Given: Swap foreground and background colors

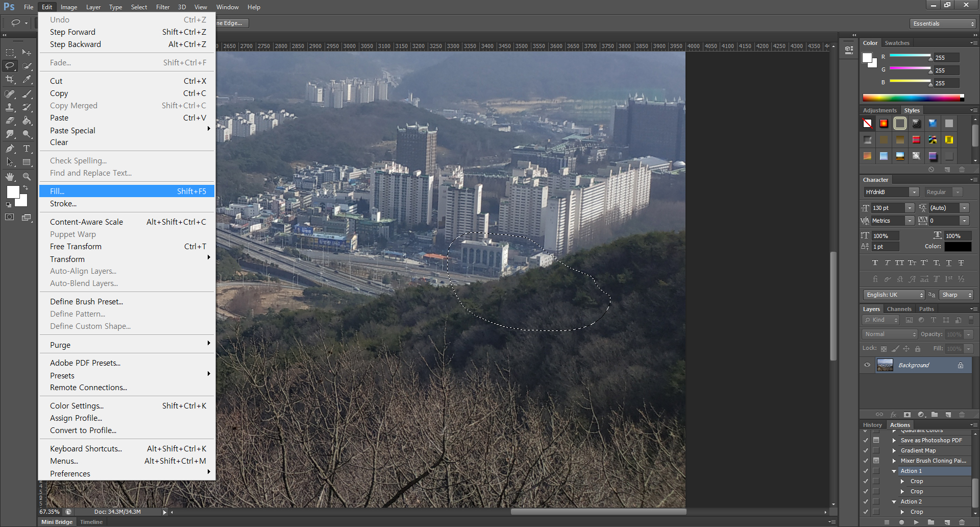Looking at the screenshot, I should [26, 188].
